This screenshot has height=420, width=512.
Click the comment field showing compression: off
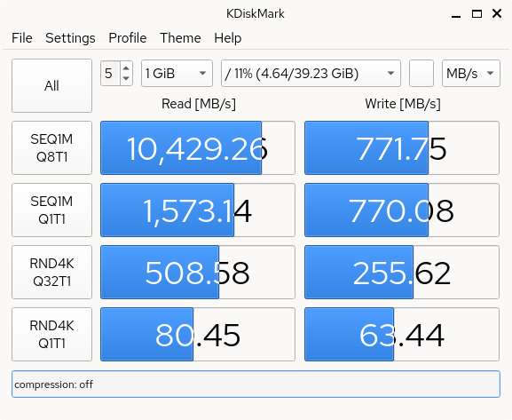click(256, 384)
